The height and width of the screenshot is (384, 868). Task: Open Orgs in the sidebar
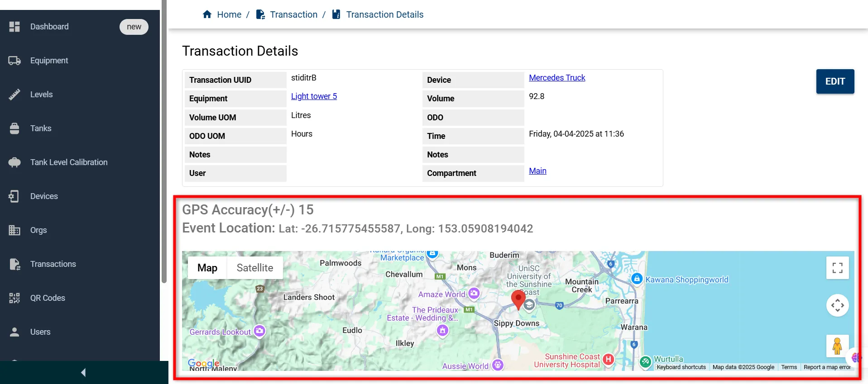[38, 230]
